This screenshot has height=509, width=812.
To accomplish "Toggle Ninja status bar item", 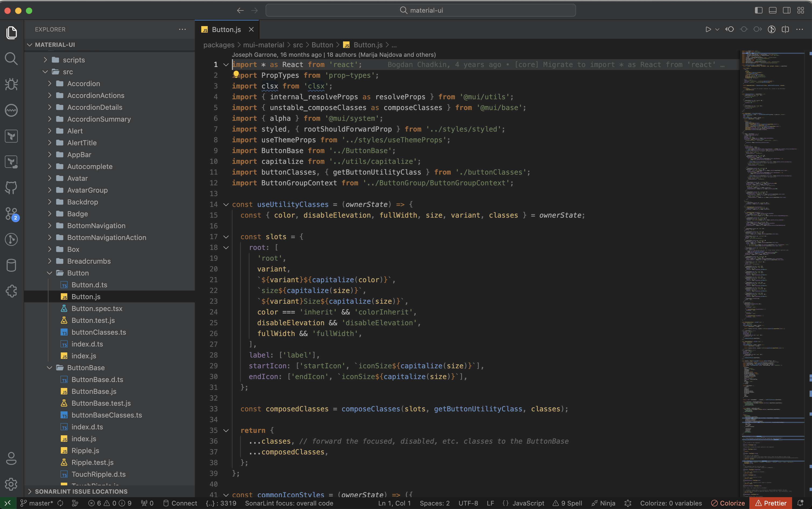I will tap(603, 503).
